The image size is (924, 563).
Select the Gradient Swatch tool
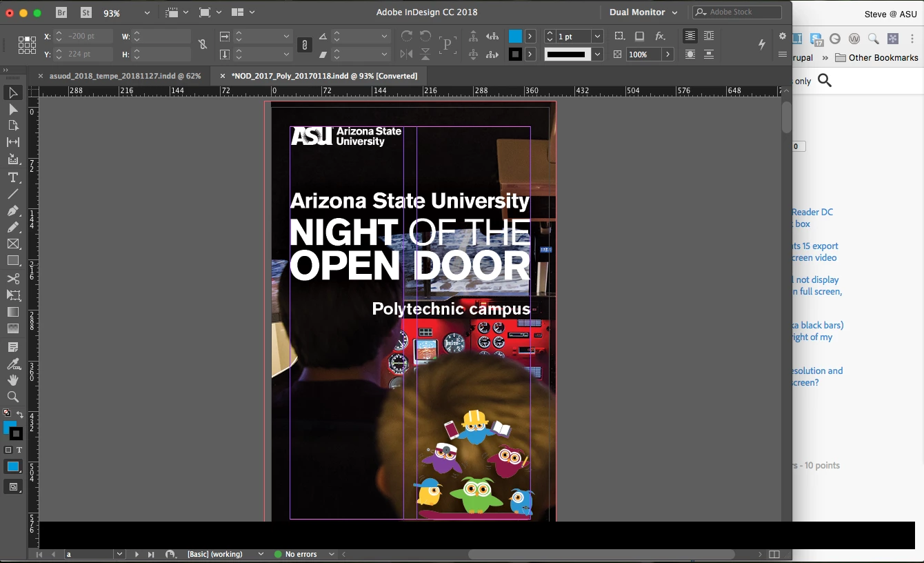click(13, 312)
